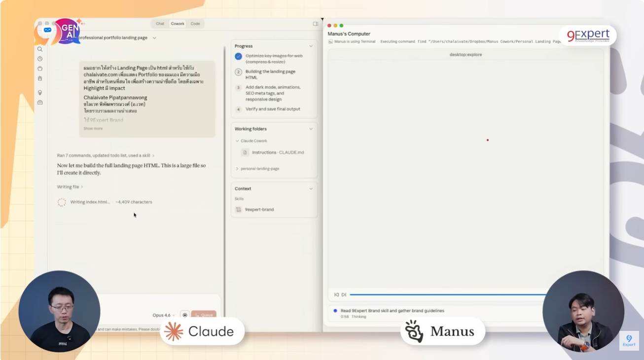
Task: Expand the 'Writing file' step
Action: coord(70,187)
